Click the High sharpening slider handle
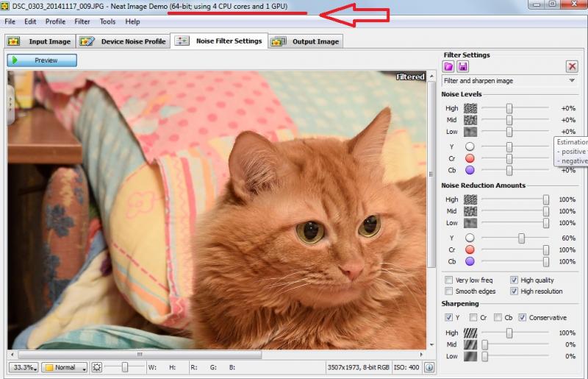588x379 pixels. [x=509, y=333]
